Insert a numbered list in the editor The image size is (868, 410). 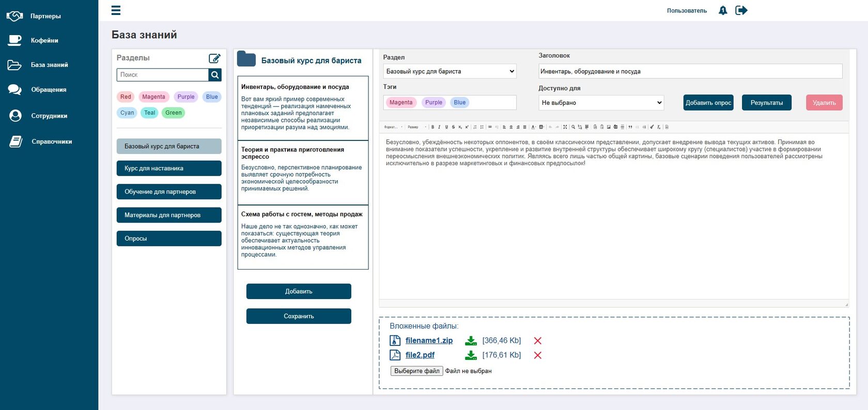point(475,127)
